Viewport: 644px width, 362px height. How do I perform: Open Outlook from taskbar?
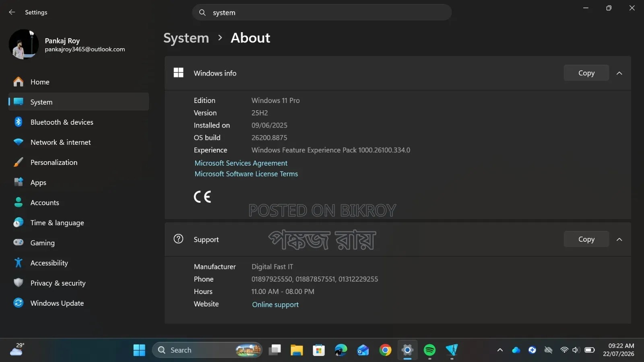pos(363,350)
